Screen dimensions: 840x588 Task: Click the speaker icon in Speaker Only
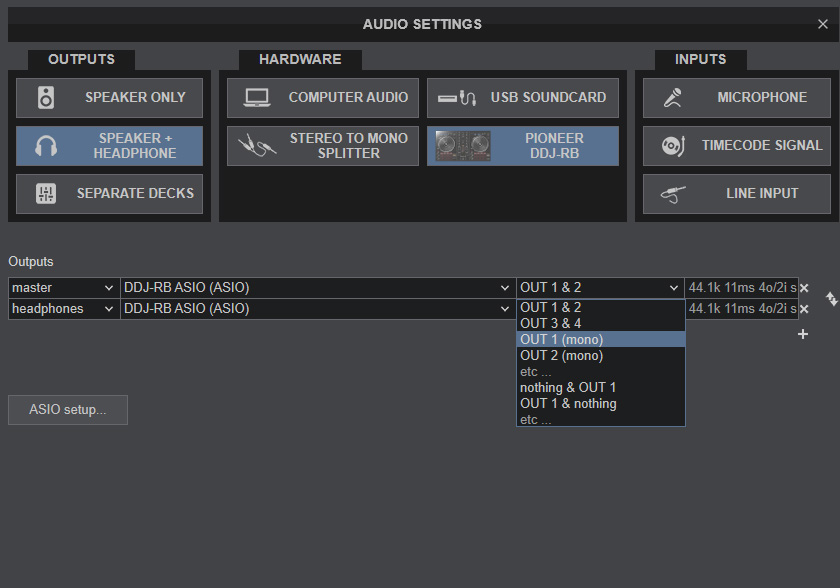coord(46,97)
